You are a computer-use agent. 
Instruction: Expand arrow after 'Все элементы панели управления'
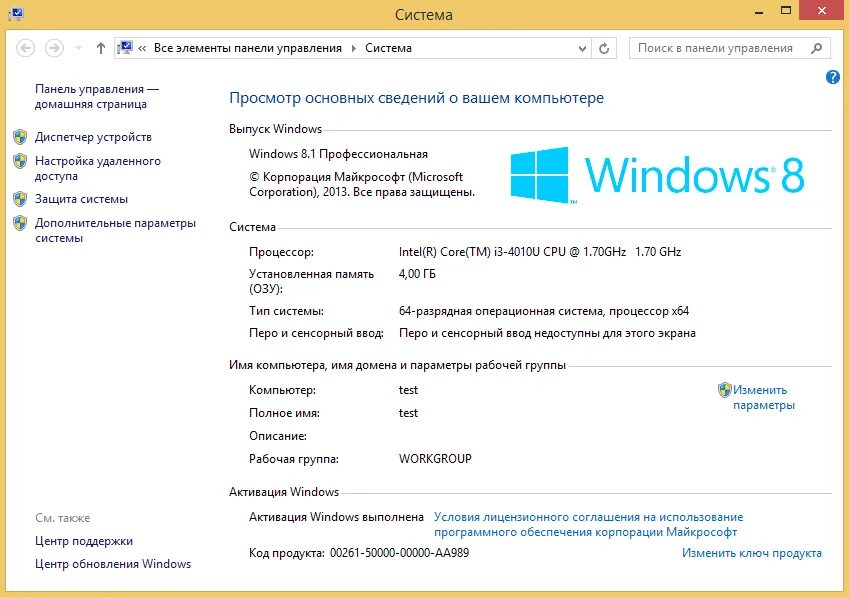[354, 48]
